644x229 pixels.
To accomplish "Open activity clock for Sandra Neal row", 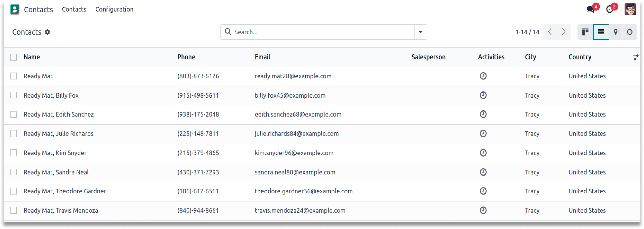I will pyautogui.click(x=483, y=172).
